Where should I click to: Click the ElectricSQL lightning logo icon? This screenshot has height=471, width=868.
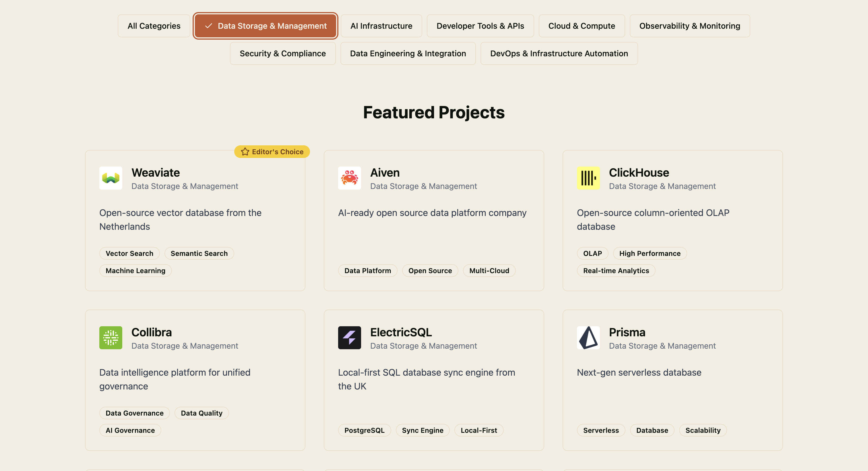pos(349,337)
